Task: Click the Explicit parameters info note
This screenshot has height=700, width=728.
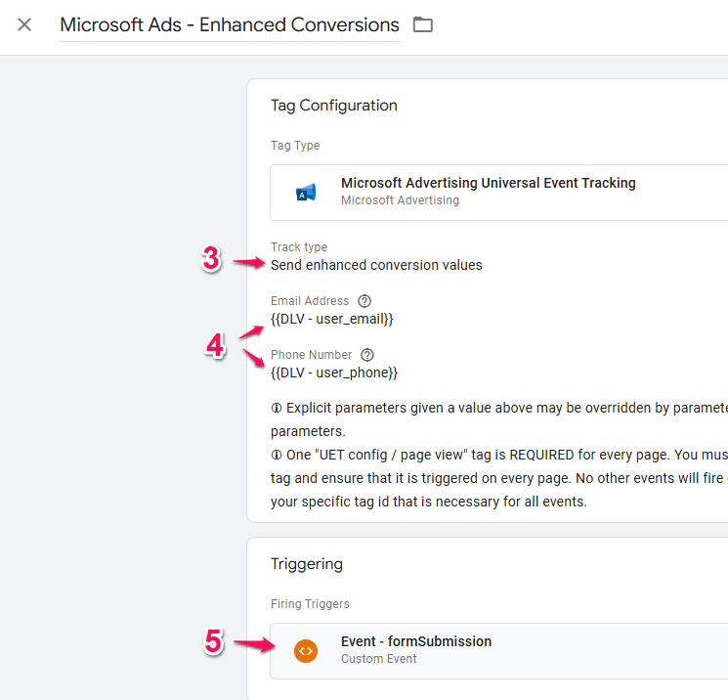Action: point(499,419)
